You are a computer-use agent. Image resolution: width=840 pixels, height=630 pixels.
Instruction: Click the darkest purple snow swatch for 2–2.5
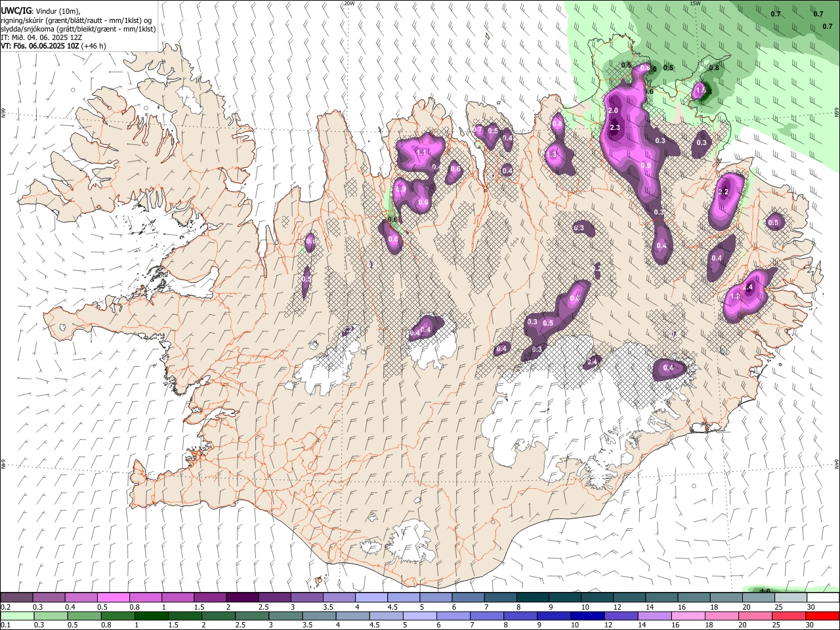[x=242, y=598]
